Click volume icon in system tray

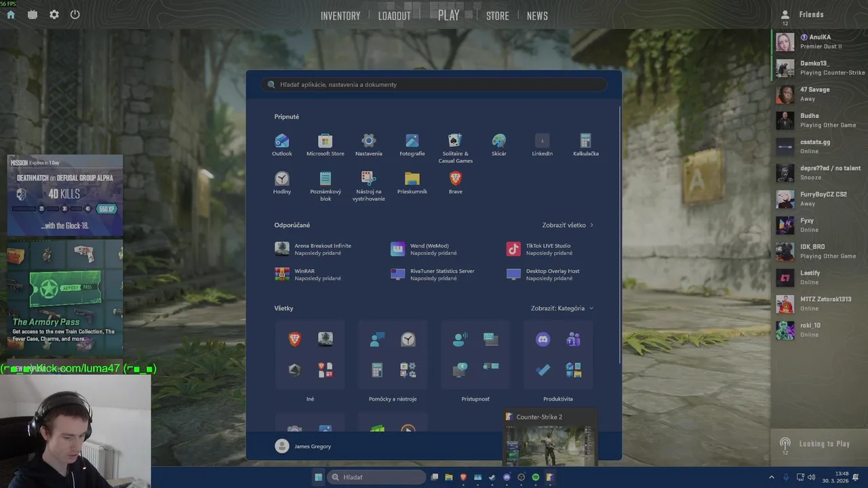pos(812,477)
